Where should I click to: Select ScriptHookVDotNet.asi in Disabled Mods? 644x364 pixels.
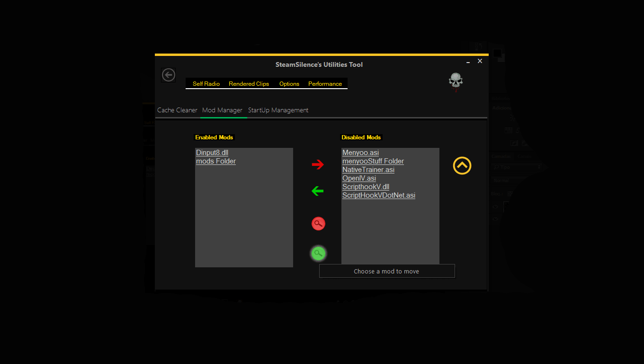click(x=379, y=195)
